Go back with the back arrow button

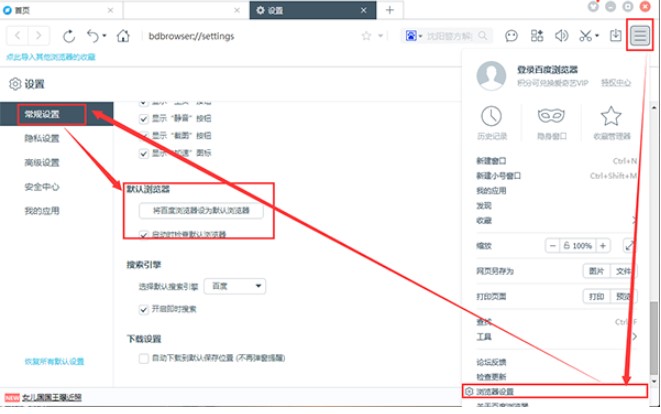pos(18,36)
